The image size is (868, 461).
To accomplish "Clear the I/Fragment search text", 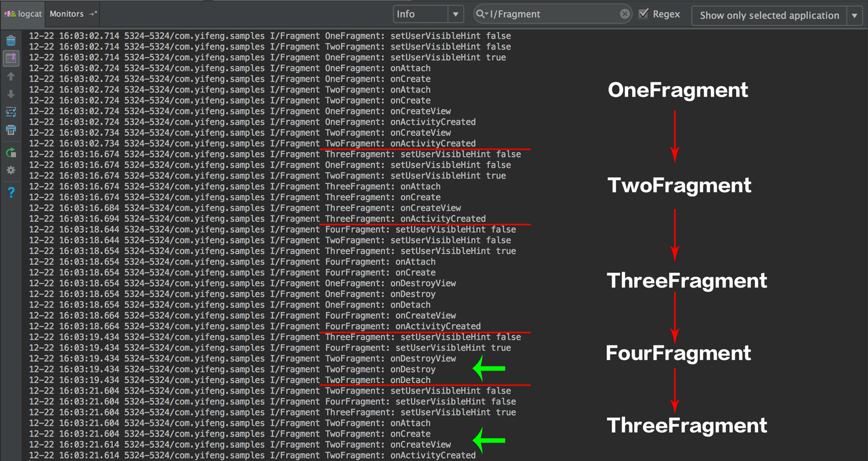I will coord(625,14).
